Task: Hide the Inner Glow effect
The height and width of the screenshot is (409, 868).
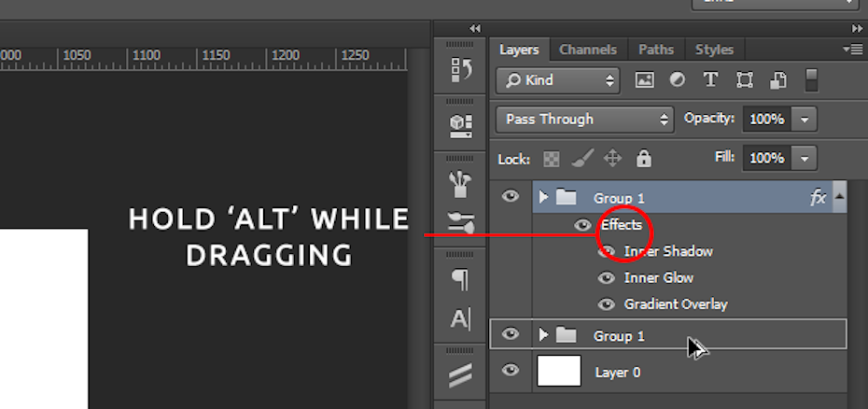Action: pyautogui.click(x=606, y=278)
